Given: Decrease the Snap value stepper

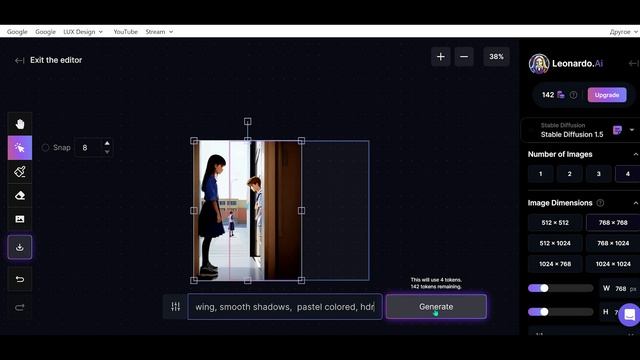Looking at the screenshot, I should 107,152.
